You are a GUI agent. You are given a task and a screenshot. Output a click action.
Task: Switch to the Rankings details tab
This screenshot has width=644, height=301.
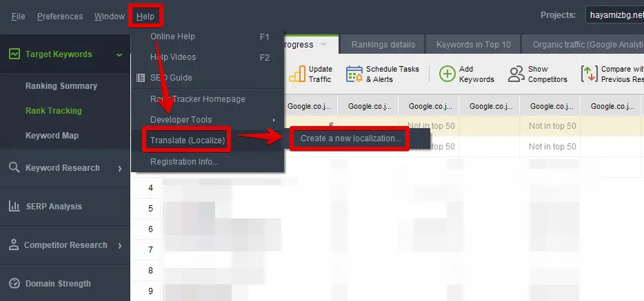(383, 45)
